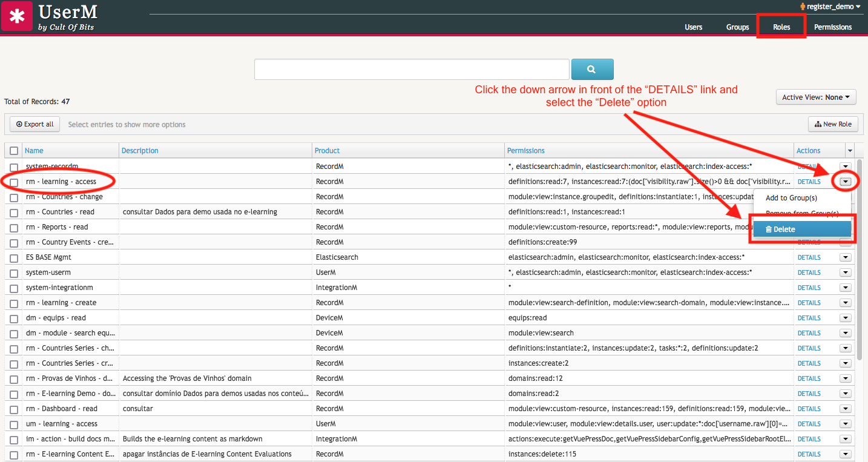The height and width of the screenshot is (462, 868).
Task: Open DETAILS for system-userm
Action: click(809, 272)
